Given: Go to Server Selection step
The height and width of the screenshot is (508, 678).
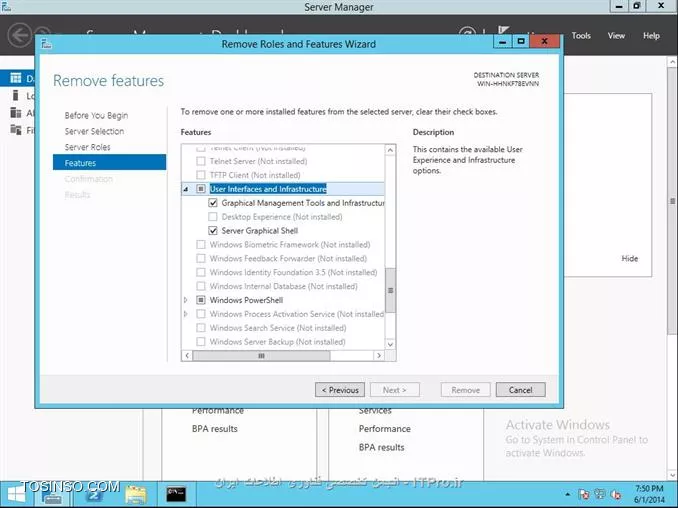Looking at the screenshot, I should (94, 131).
